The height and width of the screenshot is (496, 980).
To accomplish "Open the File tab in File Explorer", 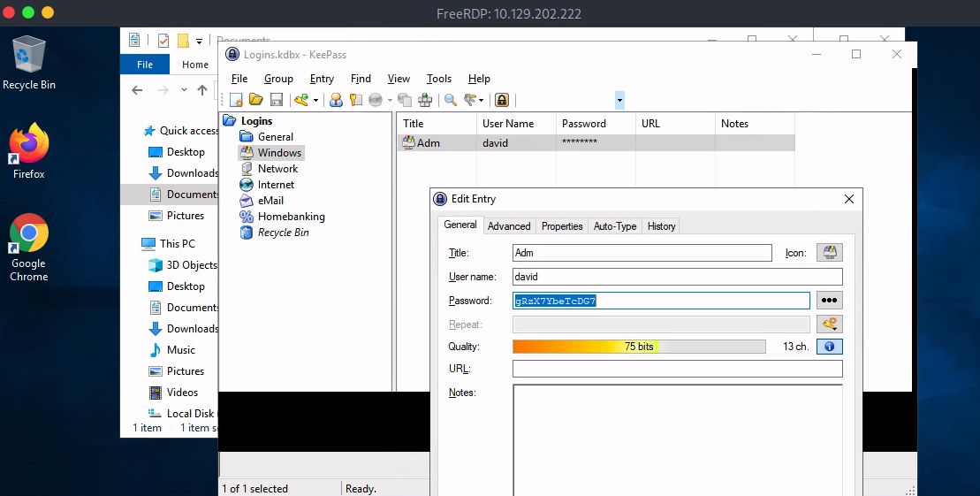I will 144,65.
